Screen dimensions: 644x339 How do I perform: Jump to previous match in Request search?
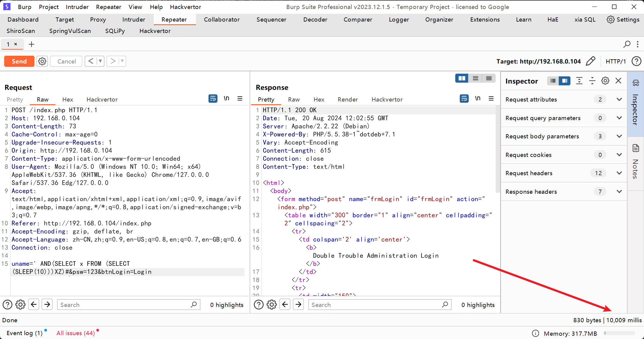pos(34,305)
